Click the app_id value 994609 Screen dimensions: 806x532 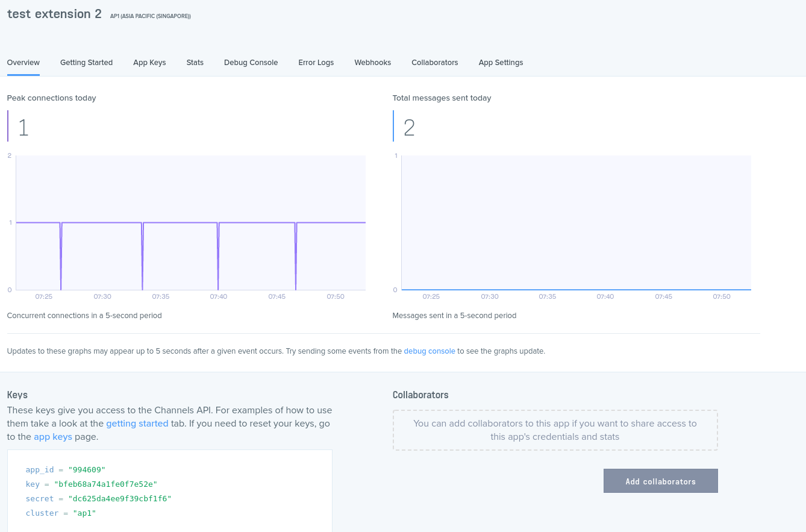click(87, 470)
